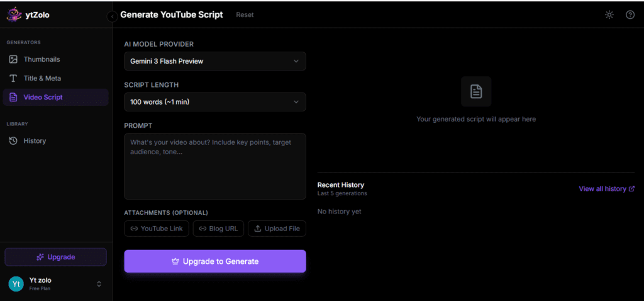Click the Reset link in header

[245, 15]
